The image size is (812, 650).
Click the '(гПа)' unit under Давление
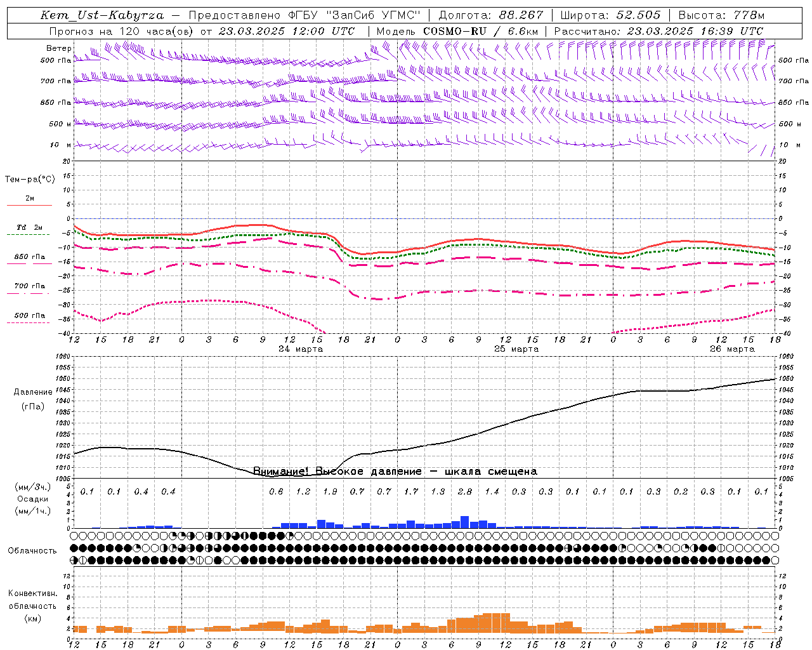pyautogui.click(x=33, y=406)
